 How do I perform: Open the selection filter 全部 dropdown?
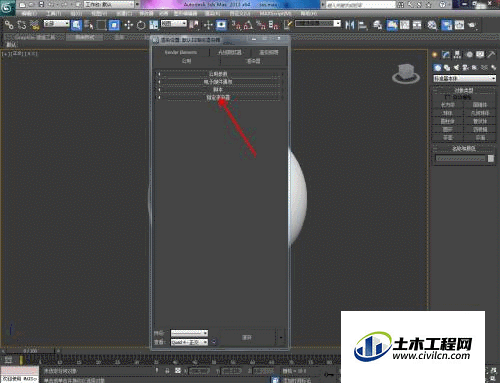point(57,24)
